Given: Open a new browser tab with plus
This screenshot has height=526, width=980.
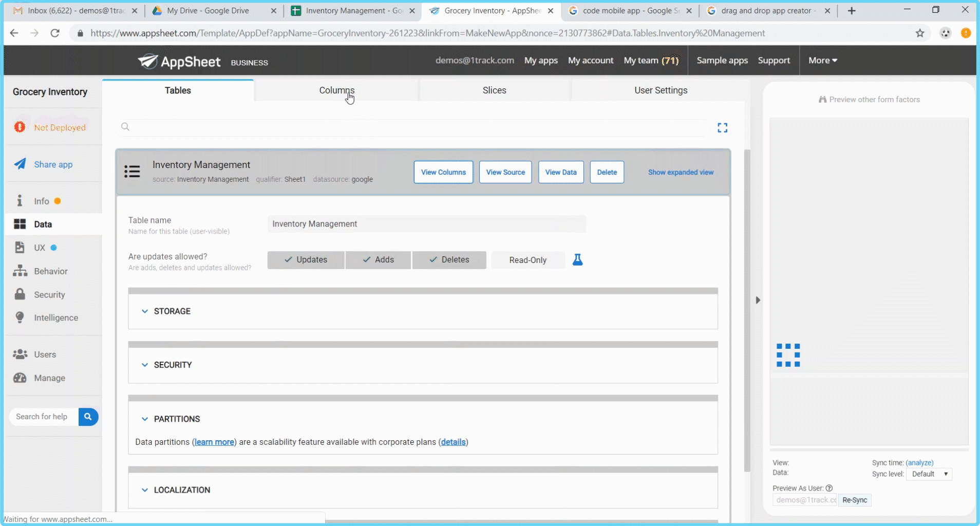Looking at the screenshot, I should pos(851,11).
